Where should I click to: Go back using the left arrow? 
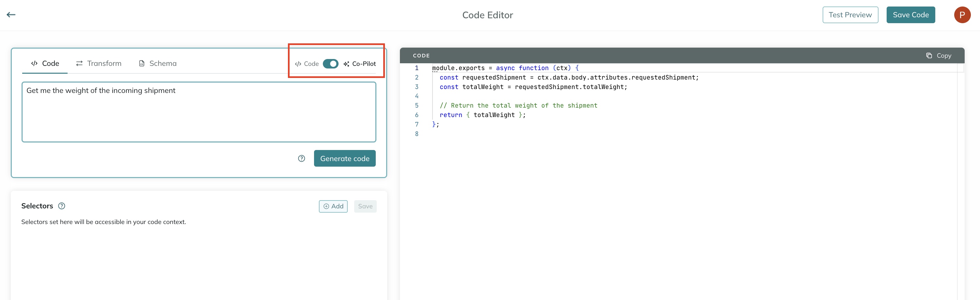pos(11,15)
